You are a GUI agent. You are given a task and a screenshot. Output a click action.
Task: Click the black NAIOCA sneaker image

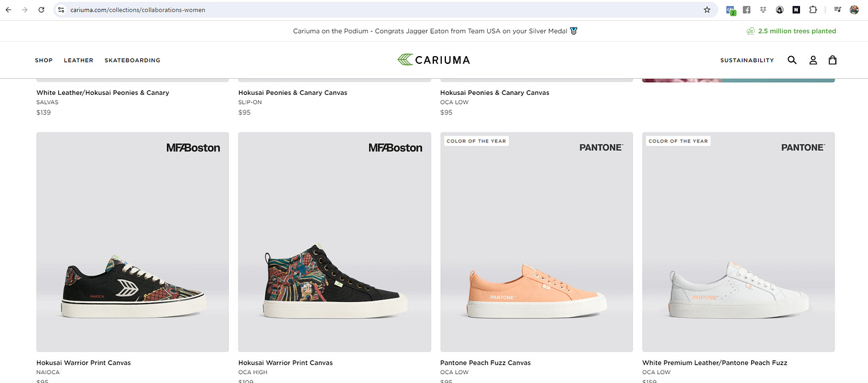[x=133, y=288]
